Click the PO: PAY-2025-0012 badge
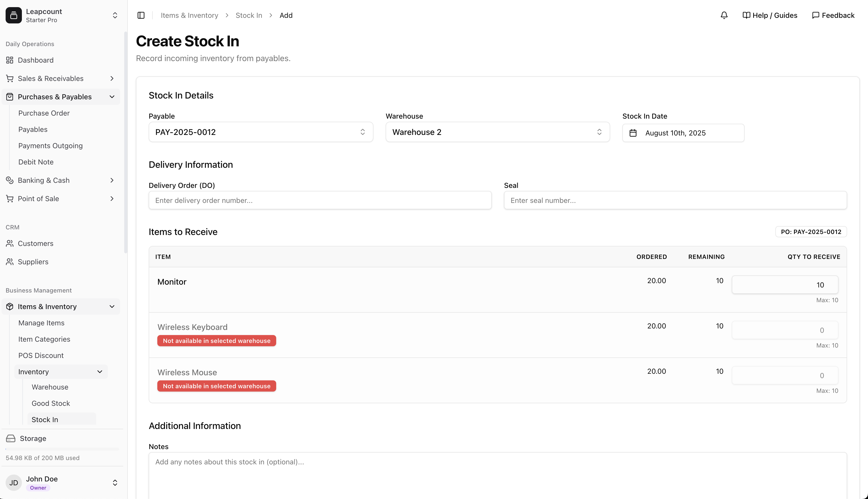Screen dimensions: 868x499 point(811,232)
